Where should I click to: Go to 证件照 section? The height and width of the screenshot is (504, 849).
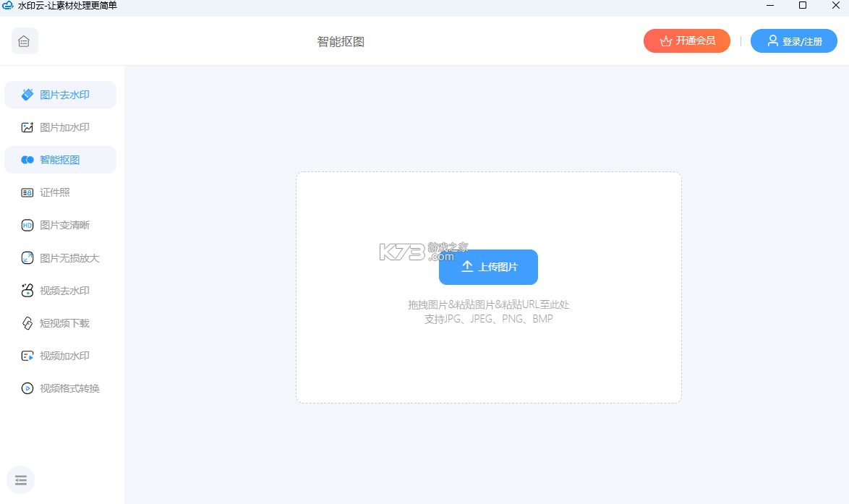click(60, 193)
